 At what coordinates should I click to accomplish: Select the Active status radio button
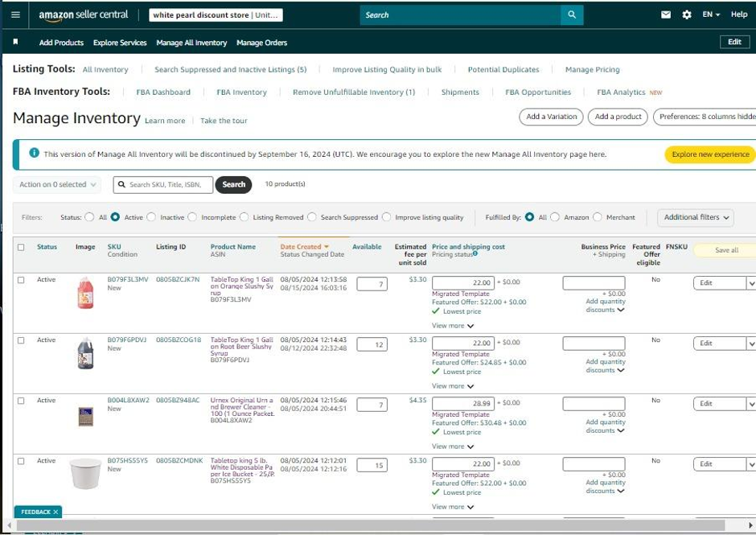[115, 217]
